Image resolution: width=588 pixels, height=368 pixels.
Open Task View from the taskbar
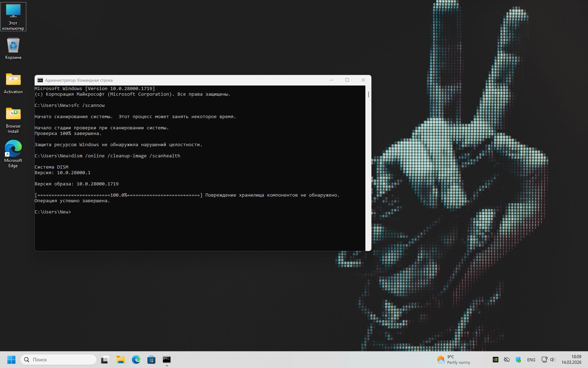pyautogui.click(x=105, y=360)
